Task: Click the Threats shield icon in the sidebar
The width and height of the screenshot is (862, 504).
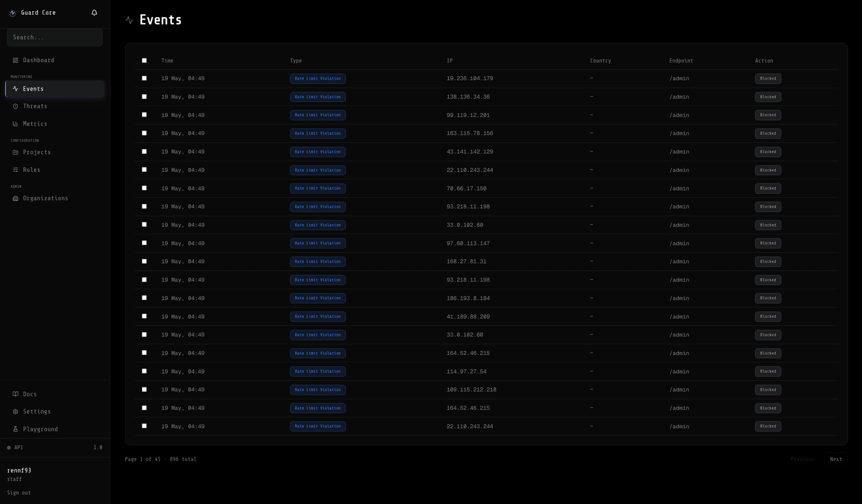Action: click(x=16, y=107)
